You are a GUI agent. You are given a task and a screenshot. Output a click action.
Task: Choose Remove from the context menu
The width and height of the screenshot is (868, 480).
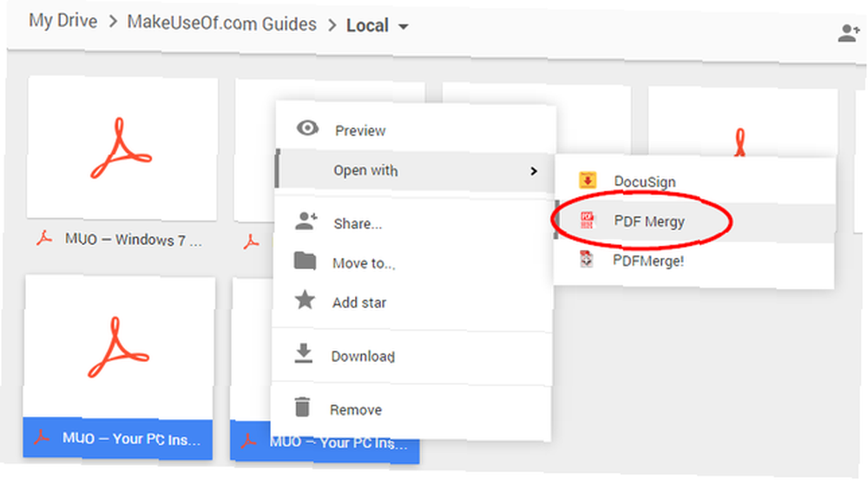point(411,410)
